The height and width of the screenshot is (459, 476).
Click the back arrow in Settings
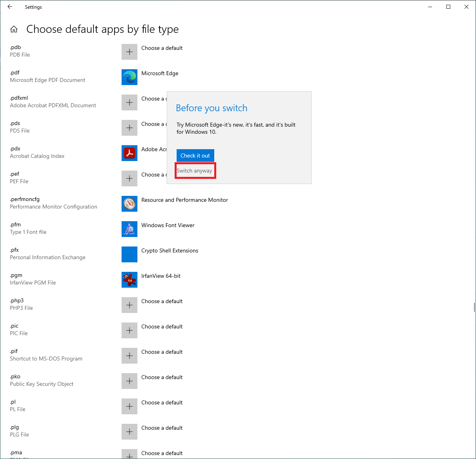pyautogui.click(x=10, y=7)
